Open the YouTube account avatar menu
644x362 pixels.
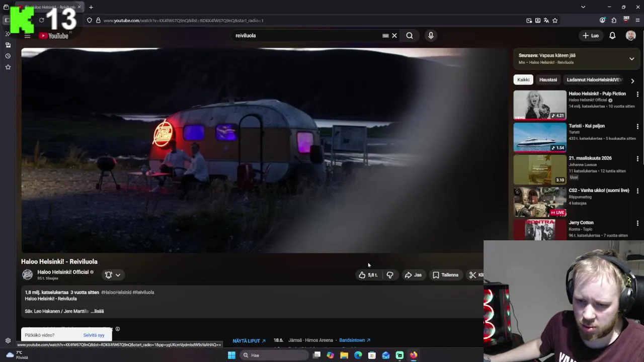pyautogui.click(x=631, y=36)
